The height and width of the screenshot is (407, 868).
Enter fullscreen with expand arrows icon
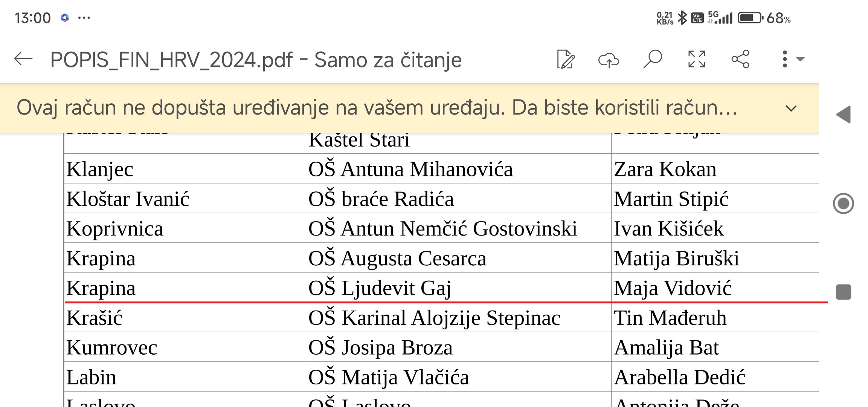[x=697, y=59]
